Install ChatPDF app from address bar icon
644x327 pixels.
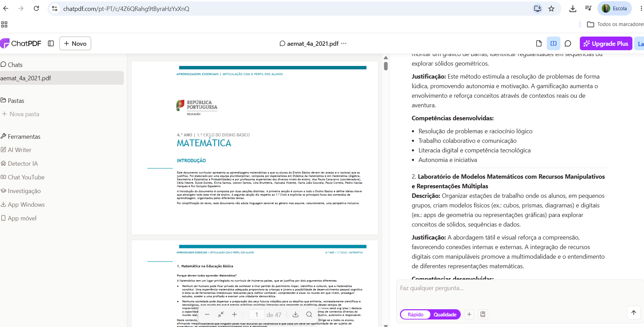[538, 9]
